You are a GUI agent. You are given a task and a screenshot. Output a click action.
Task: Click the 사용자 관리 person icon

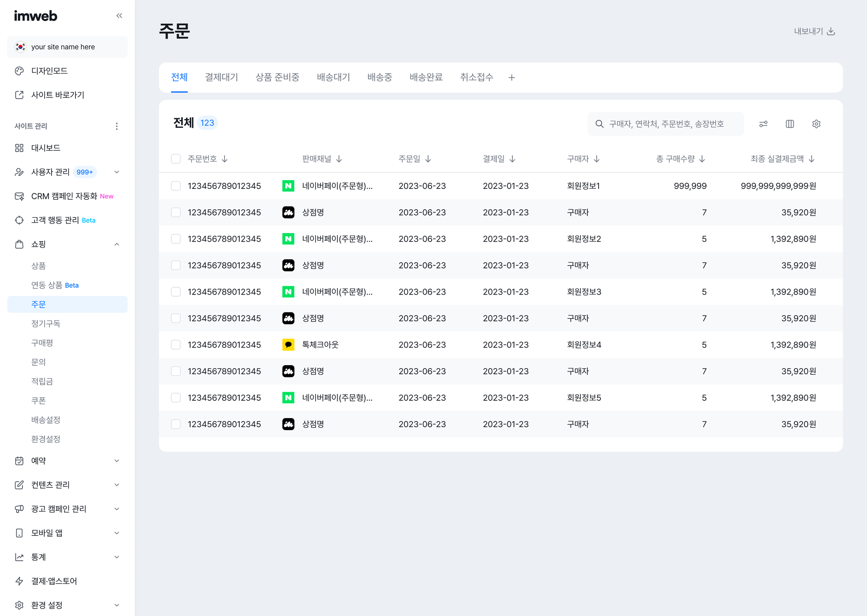point(19,172)
